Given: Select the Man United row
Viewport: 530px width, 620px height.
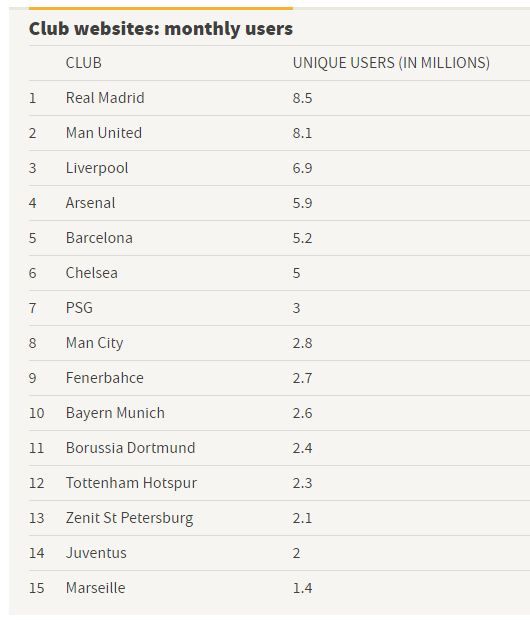Looking at the screenshot, I should coord(279,133).
